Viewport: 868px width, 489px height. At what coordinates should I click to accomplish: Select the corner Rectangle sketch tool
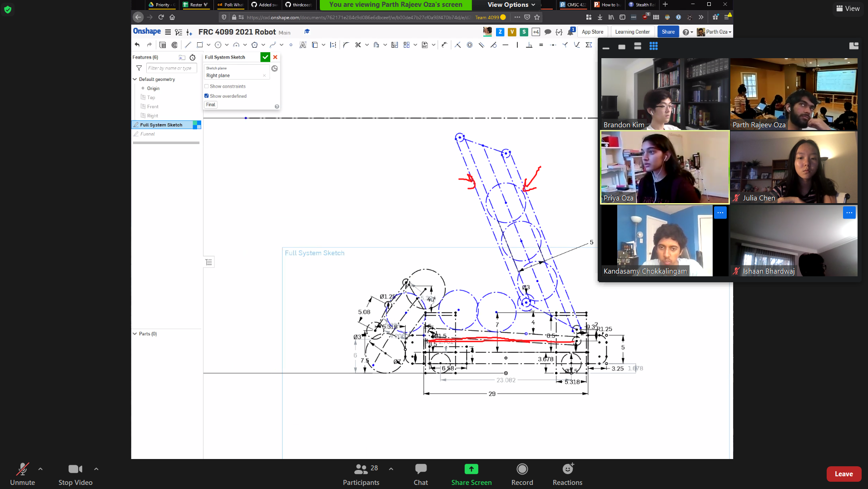[x=199, y=45]
